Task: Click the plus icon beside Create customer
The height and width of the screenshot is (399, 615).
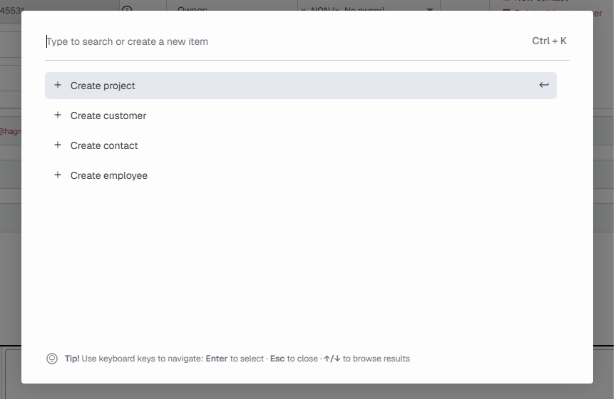Action: [58, 115]
